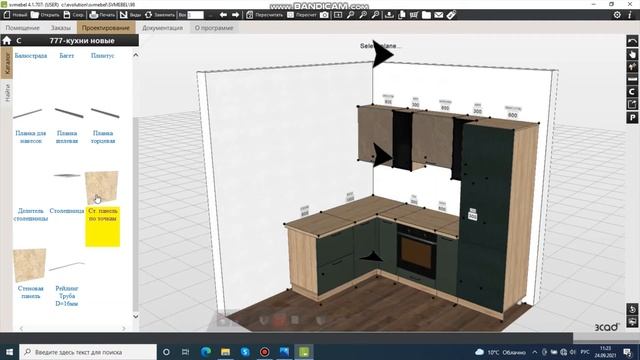Click the Заменить (Replace) toolbar button

tap(160, 15)
